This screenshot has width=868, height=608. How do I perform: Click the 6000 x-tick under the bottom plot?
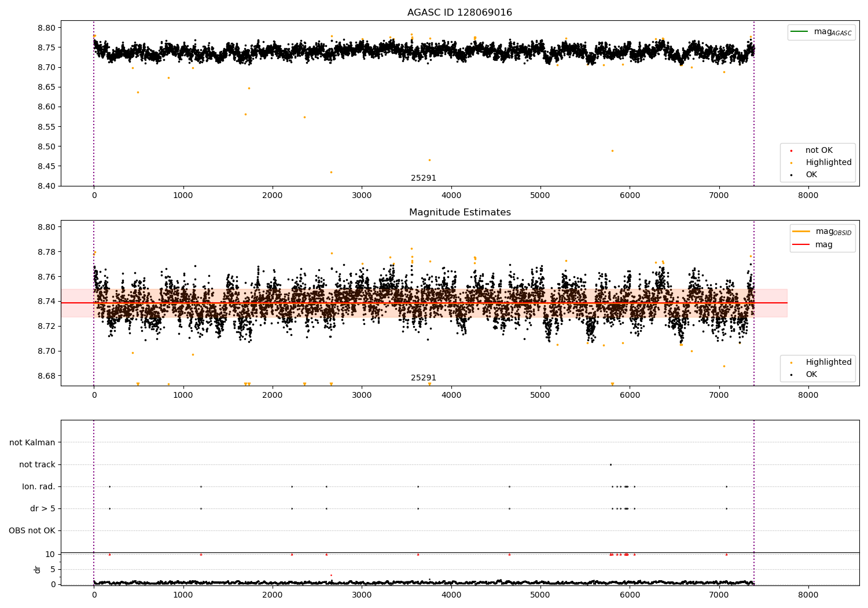click(630, 595)
